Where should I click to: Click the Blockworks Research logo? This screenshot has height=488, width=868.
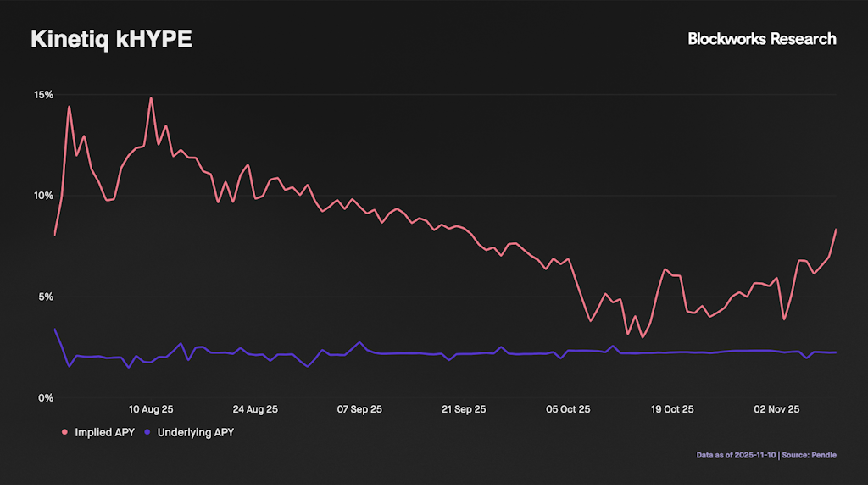pyautogui.click(x=761, y=39)
